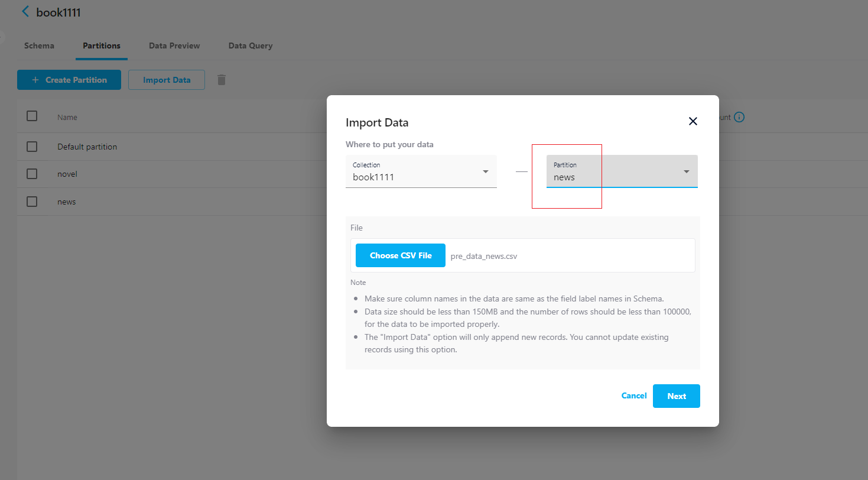Select the checkbox for the novel partition
The image size is (868, 480).
[31, 174]
